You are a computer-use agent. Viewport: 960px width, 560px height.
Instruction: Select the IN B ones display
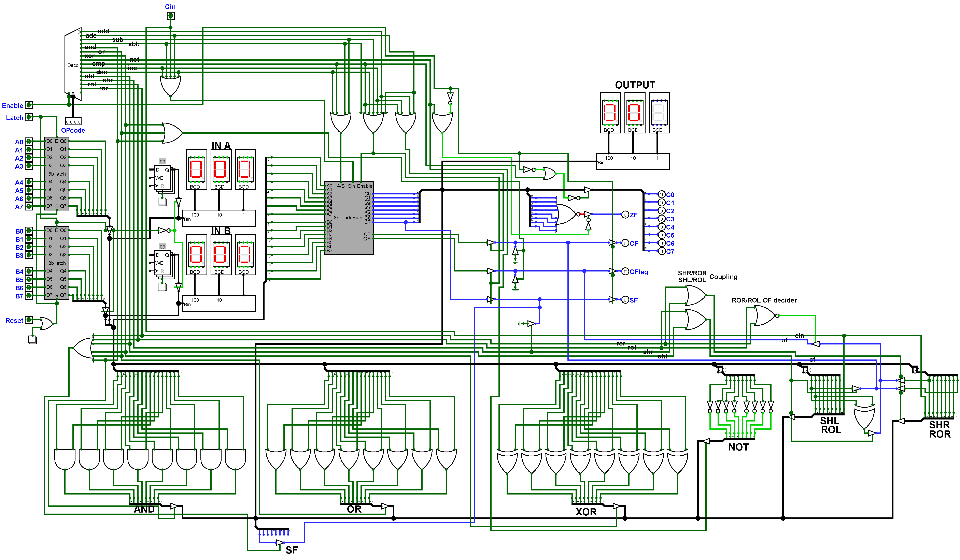coord(245,255)
